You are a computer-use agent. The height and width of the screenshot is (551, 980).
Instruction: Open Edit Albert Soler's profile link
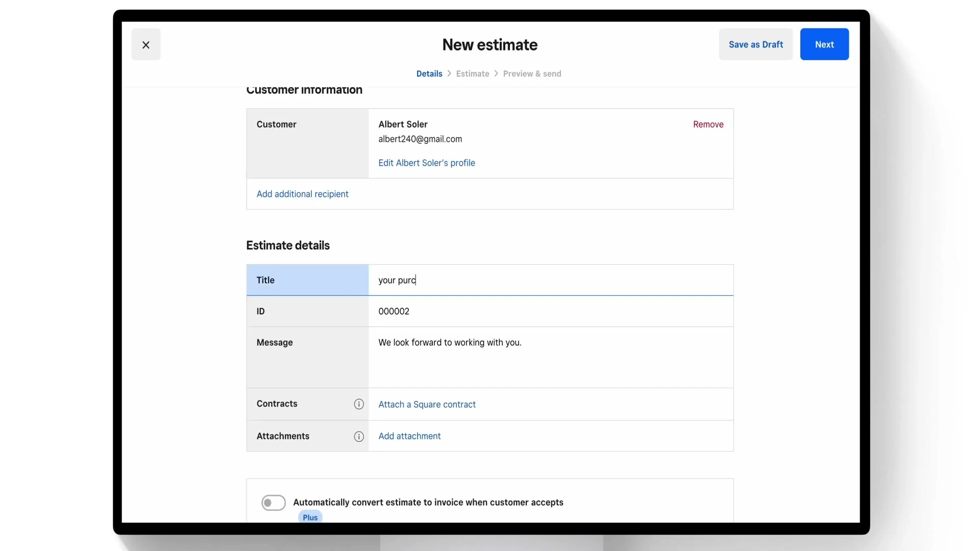[427, 163]
